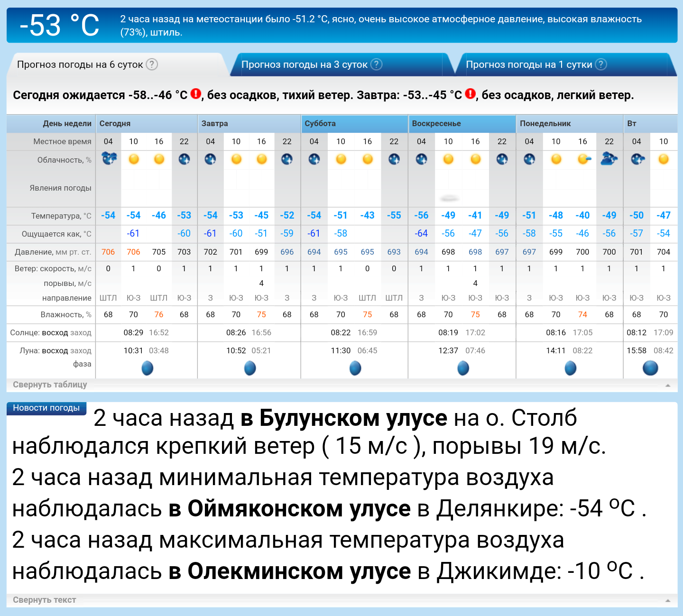Switch to Прогноз погоды на 6 суток tab
The width and height of the screenshot is (683, 616).
pyautogui.click(x=80, y=64)
